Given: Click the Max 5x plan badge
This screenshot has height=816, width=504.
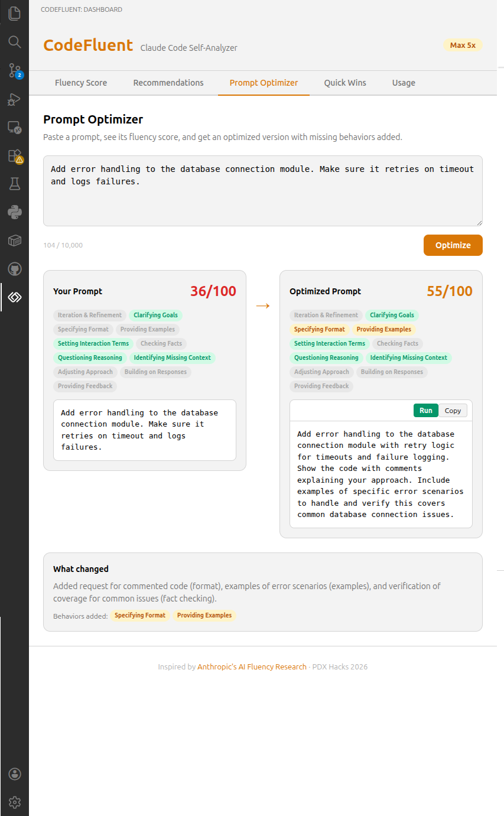Looking at the screenshot, I should 463,45.
